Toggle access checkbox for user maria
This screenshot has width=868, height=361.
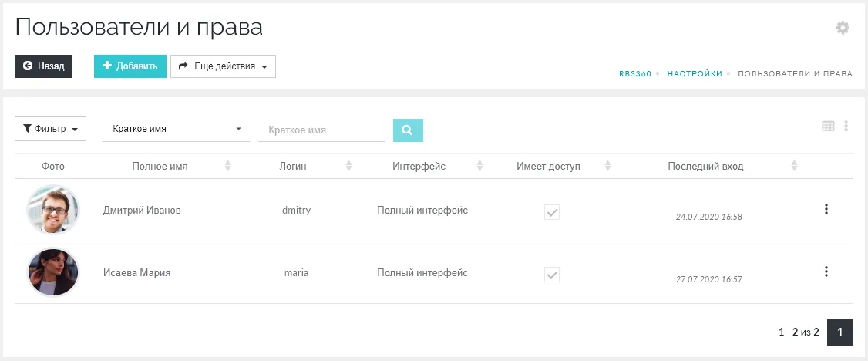tap(552, 275)
